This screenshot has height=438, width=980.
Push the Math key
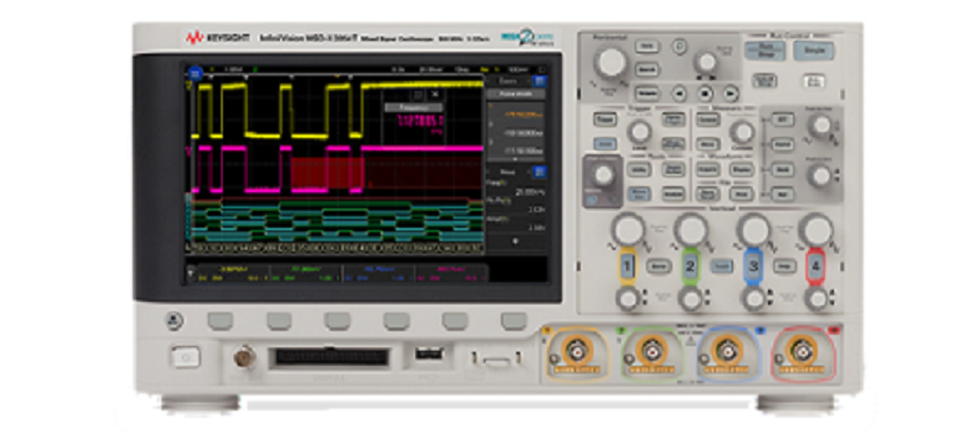tap(782, 169)
